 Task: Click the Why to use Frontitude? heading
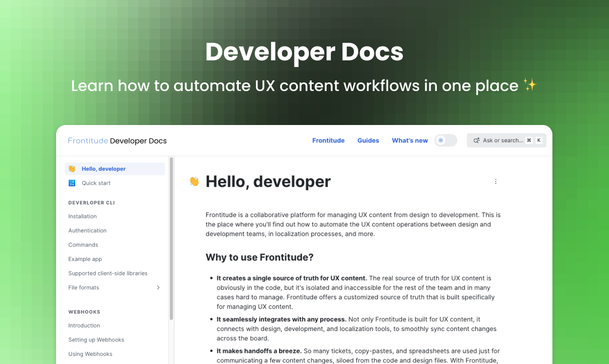259,257
